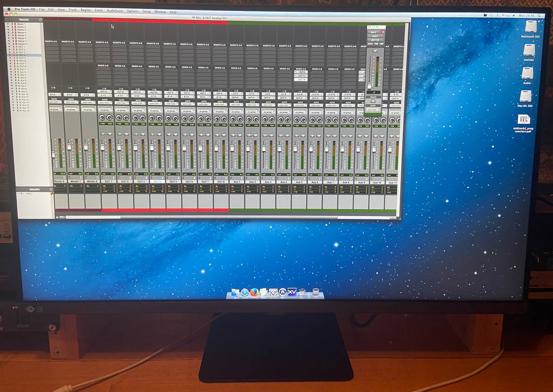Open the Options menu
This screenshot has width=553, height=392.
[x=133, y=11]
